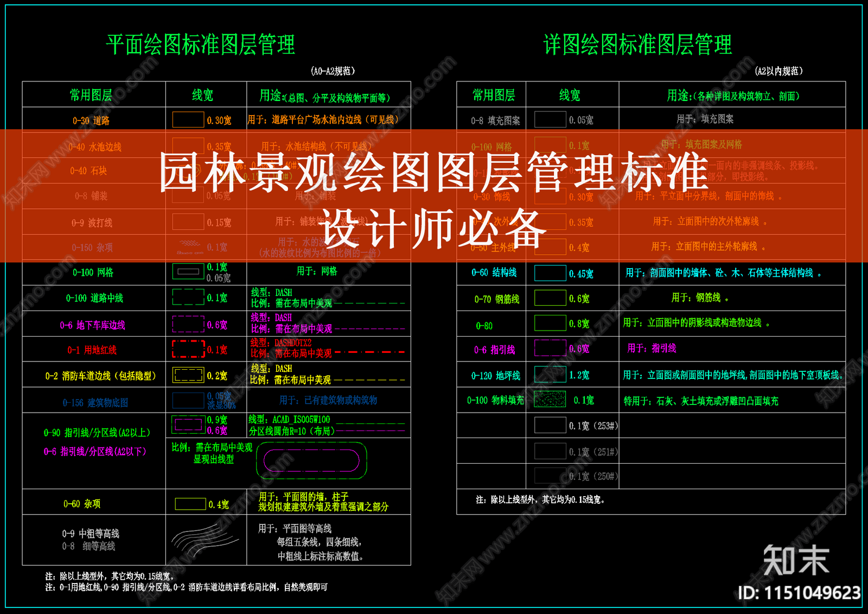Click '用于: 钢筋线' usage text
The width and height of the screenshot is (868, 614).
click(x=700, y=297)
